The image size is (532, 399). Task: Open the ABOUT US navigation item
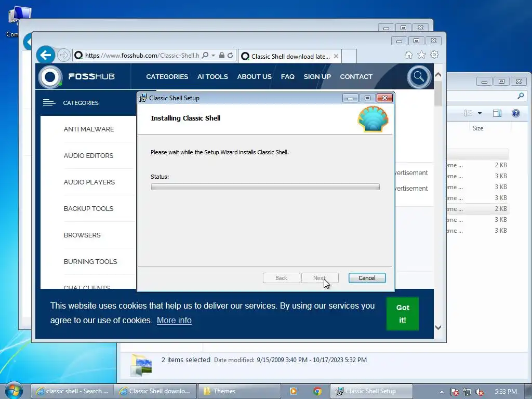click(254, 77)
